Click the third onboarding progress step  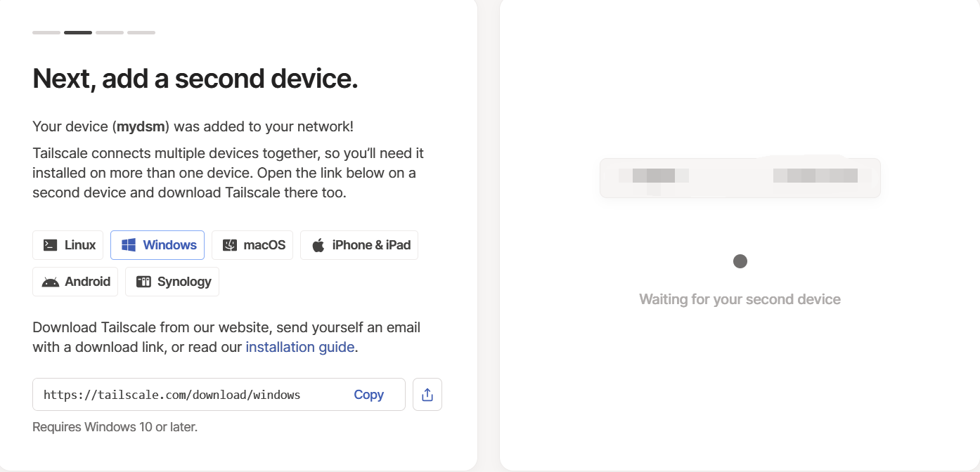110,32
